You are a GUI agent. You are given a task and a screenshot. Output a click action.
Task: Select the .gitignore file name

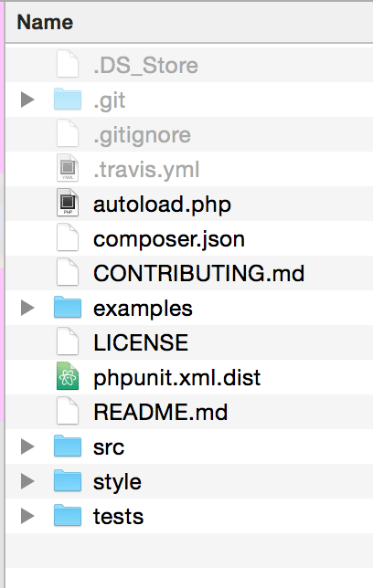pos(142,136)
